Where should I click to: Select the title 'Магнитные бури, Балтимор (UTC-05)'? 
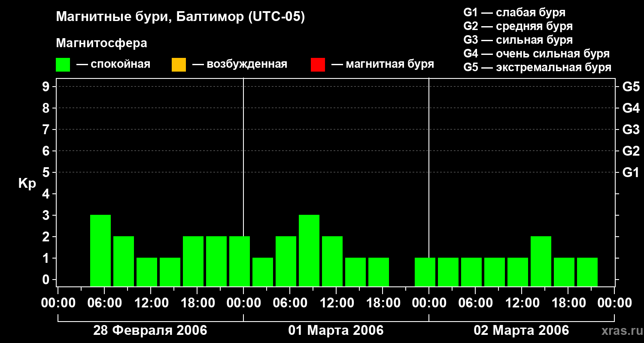tap(180, 17)
